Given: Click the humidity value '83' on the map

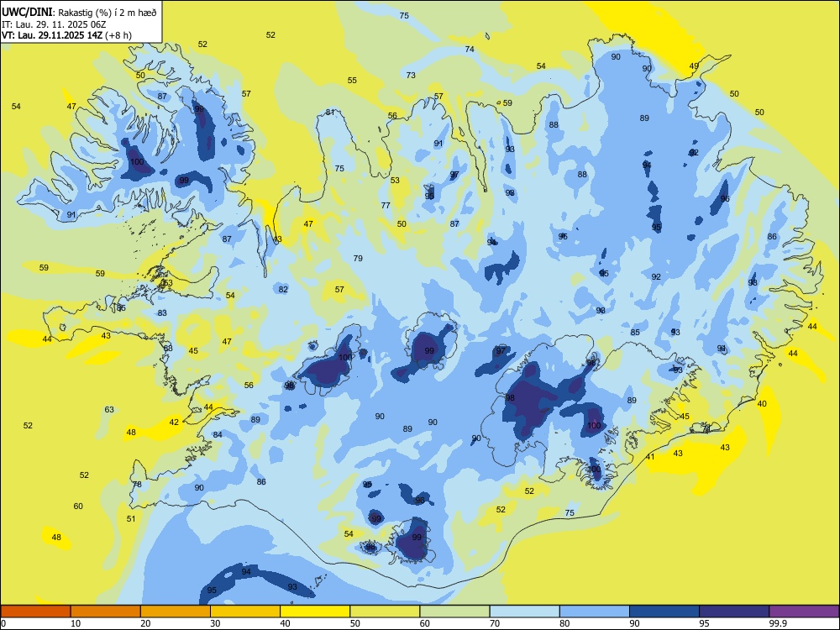Looking at the screenshot, I should pos(162,312).
